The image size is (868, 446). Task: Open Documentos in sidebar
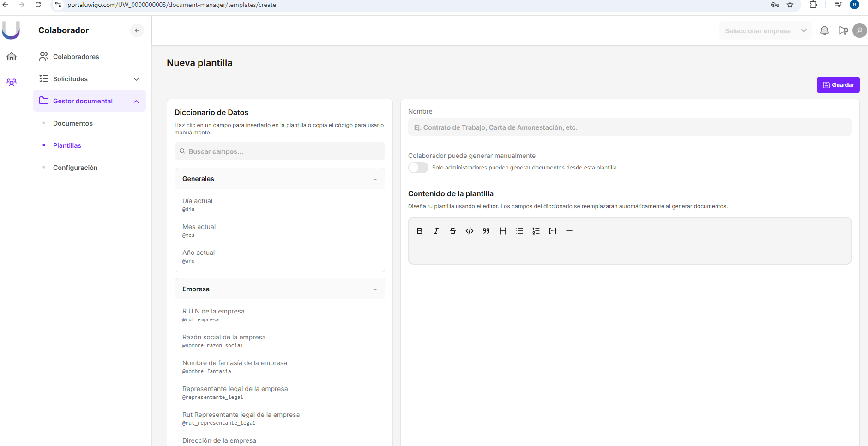point(72,123)
